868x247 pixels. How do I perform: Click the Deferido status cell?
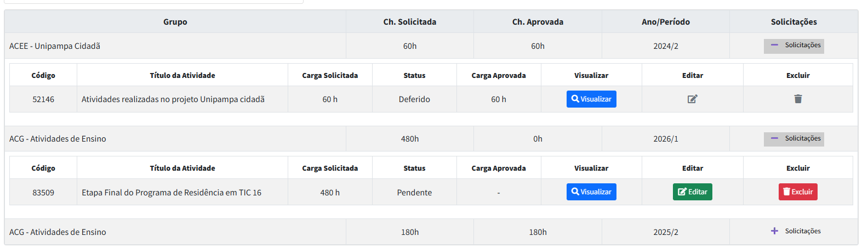pos(414,99)
